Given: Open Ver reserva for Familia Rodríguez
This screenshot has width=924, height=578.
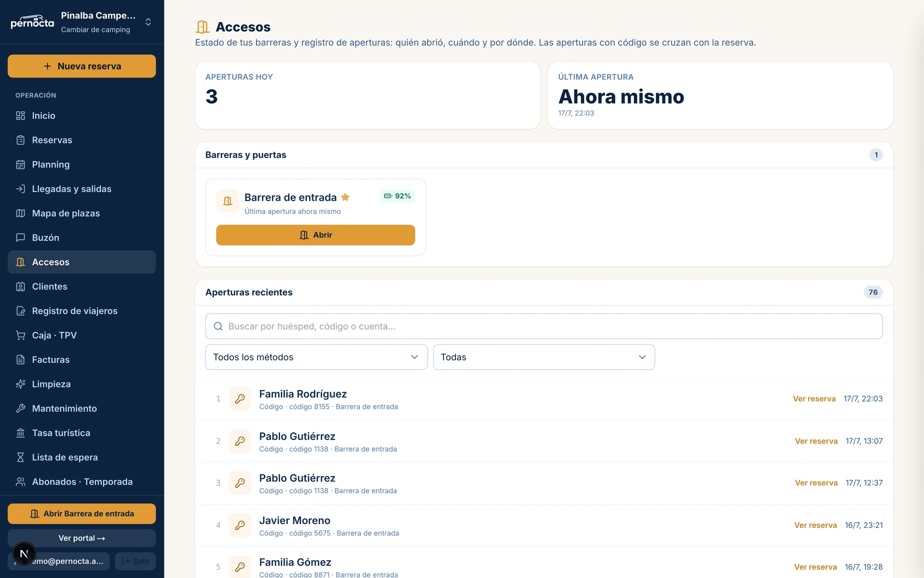Looking at the screenshot, I should tap(814, 399).
